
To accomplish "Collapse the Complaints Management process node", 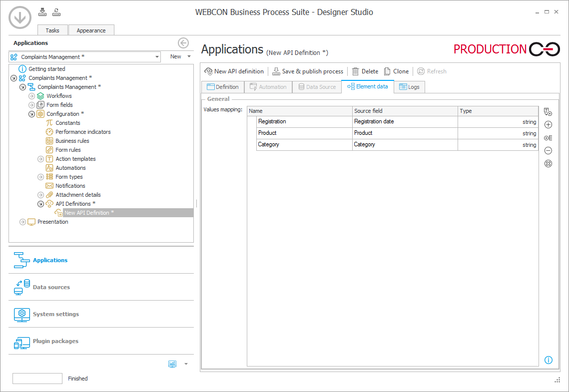I will [23, 87].
